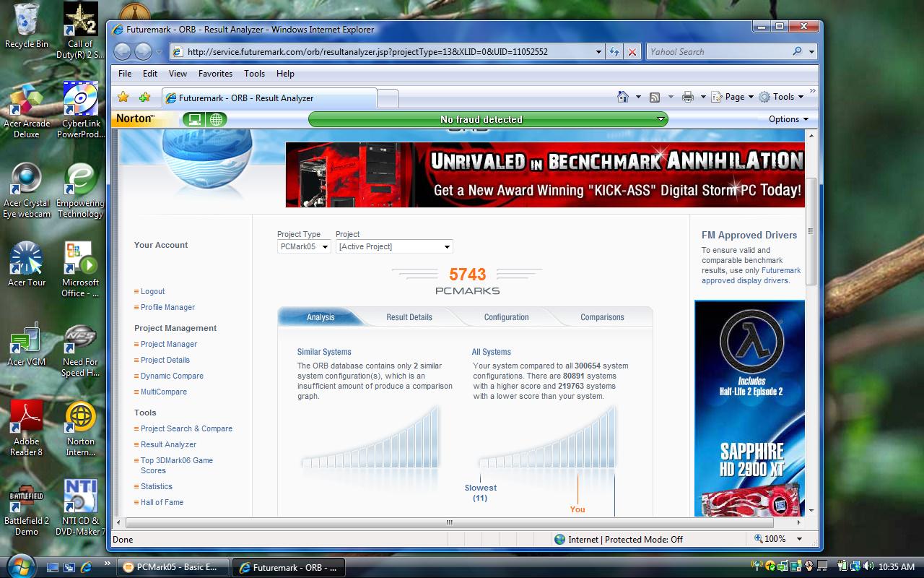Click the system tray volume icon

point(867,566)
